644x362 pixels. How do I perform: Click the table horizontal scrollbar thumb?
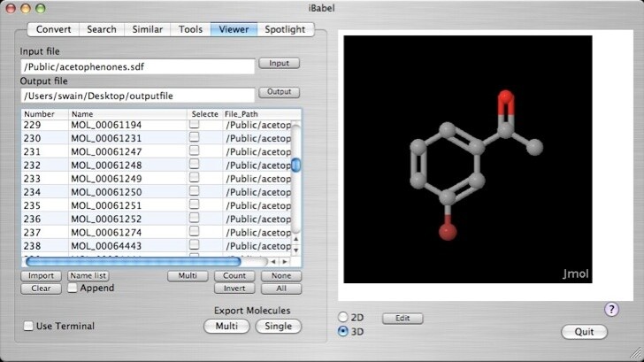point(133,261)
